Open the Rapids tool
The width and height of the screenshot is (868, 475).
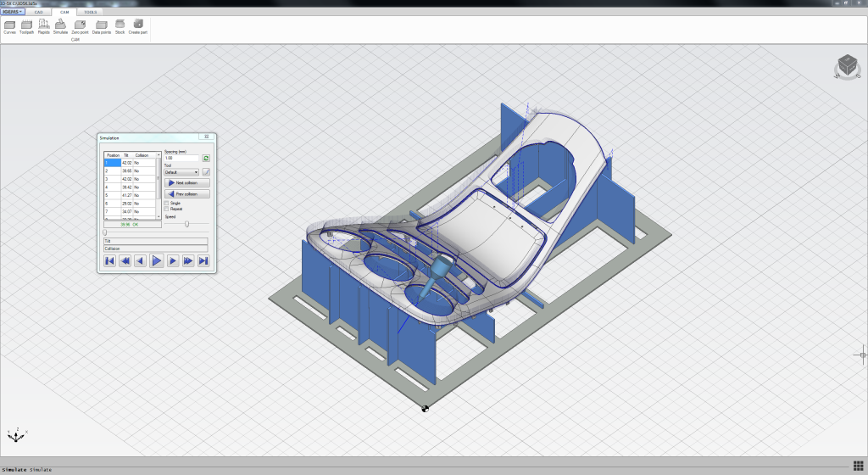coord(44,26)
